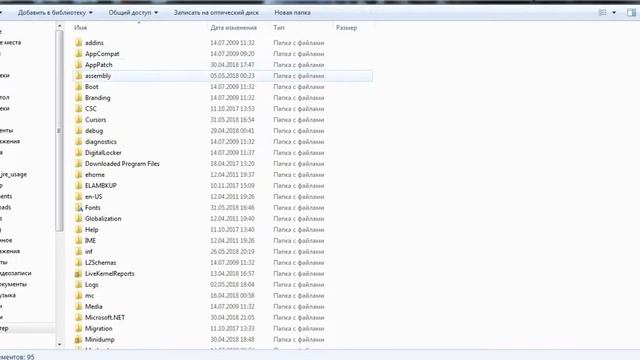Change view using the view mode icon
This screenshot has width=640, height=360.
pyautogui.click(x=602, y=13)
